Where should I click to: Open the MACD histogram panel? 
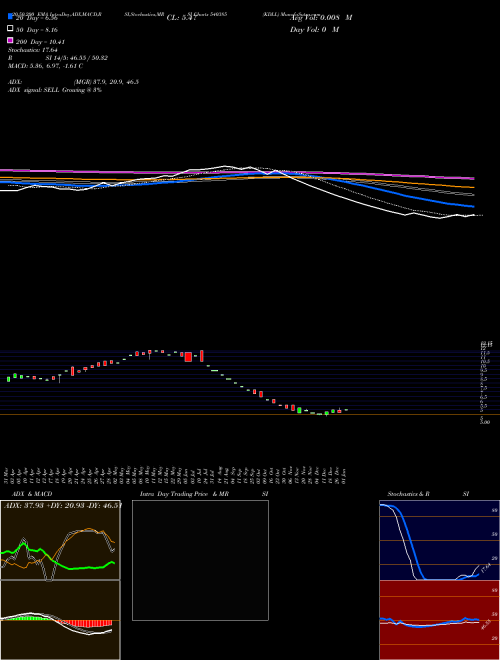tap(60, 620)
